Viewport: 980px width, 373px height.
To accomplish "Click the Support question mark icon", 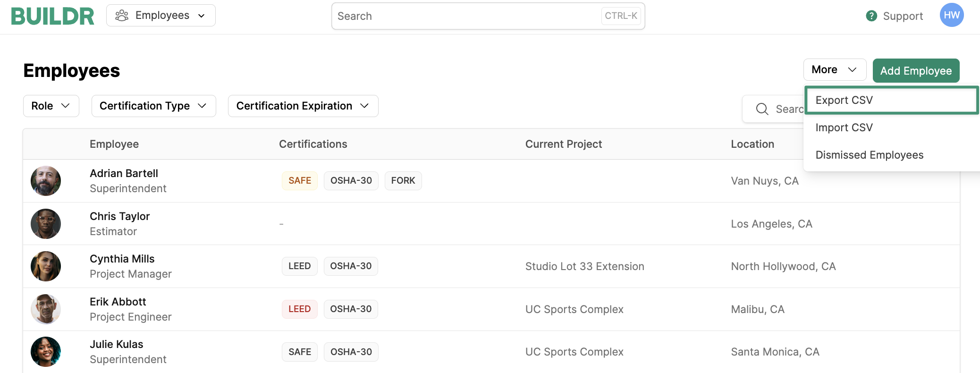I will [x=871, y=16].
